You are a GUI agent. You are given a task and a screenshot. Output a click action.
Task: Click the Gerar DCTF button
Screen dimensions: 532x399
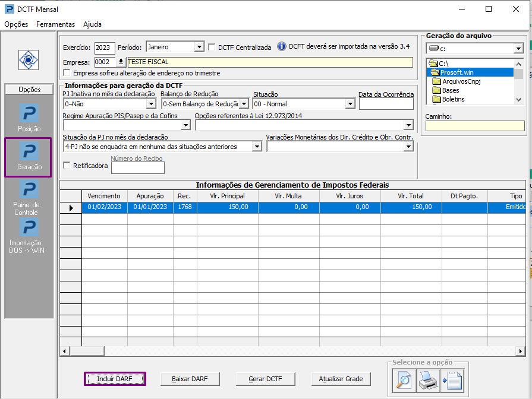pyautogui.click(x=265, y=379)
